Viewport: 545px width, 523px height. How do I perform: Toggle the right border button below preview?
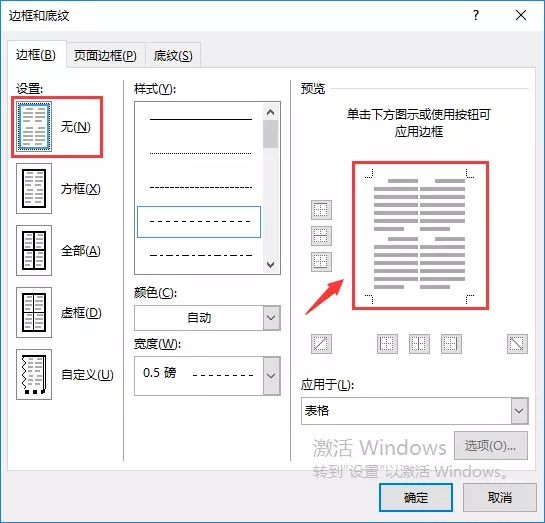point(451,344)
